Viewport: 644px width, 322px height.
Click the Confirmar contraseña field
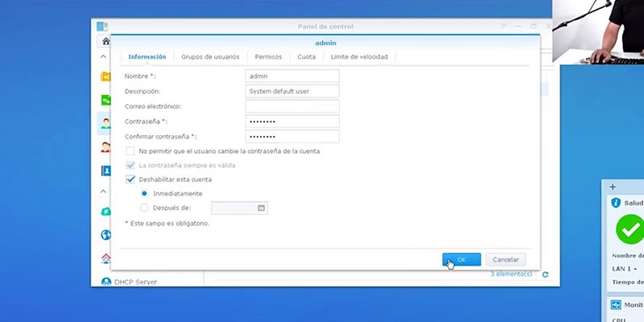pyautogui.click(x=292, y=136)
